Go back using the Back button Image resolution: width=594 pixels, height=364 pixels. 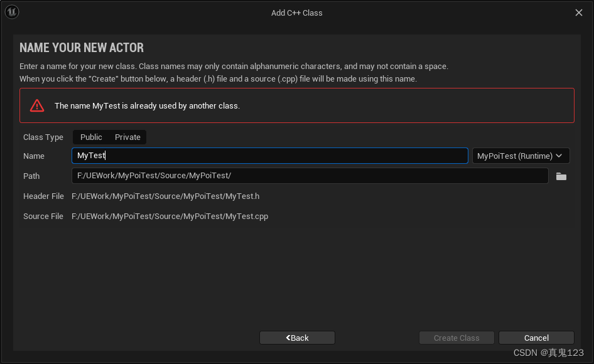pos(297,338)
